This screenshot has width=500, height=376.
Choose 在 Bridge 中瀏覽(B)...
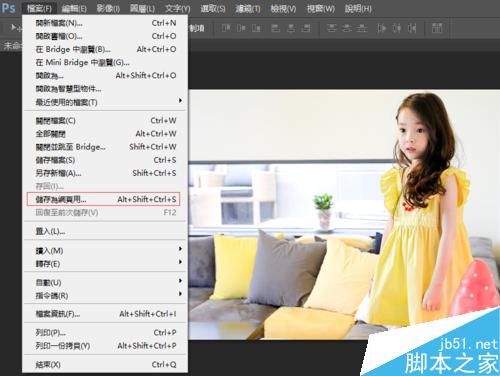(105, 49)
